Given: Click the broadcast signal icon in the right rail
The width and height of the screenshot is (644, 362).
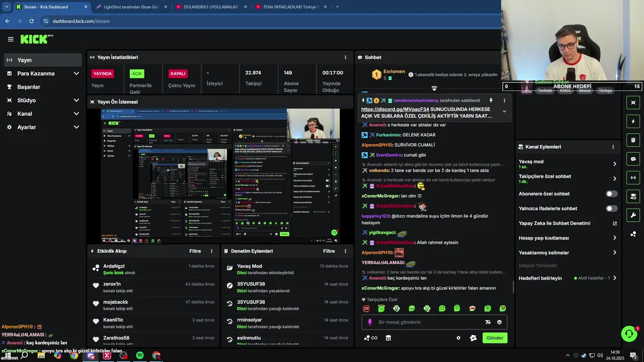Looking at the screenshot, I should pyautogui.click(x=633, y=177).
